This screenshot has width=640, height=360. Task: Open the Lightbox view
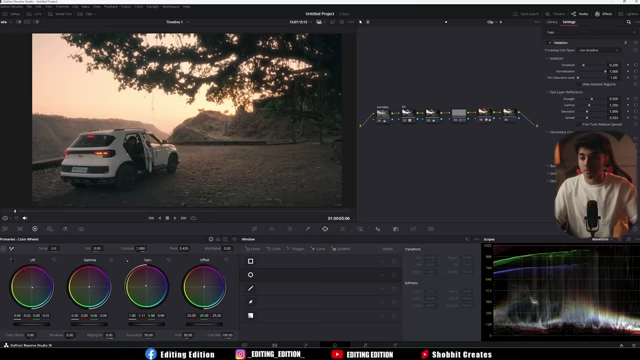pos(629,14)
